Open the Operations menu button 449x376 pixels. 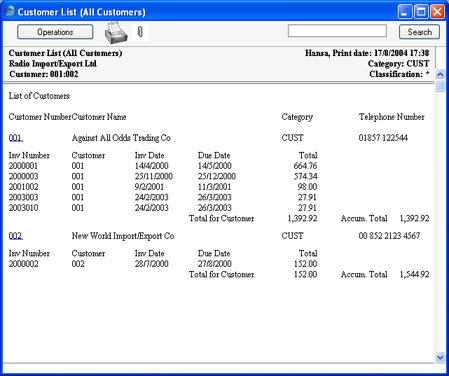(55, 32)
